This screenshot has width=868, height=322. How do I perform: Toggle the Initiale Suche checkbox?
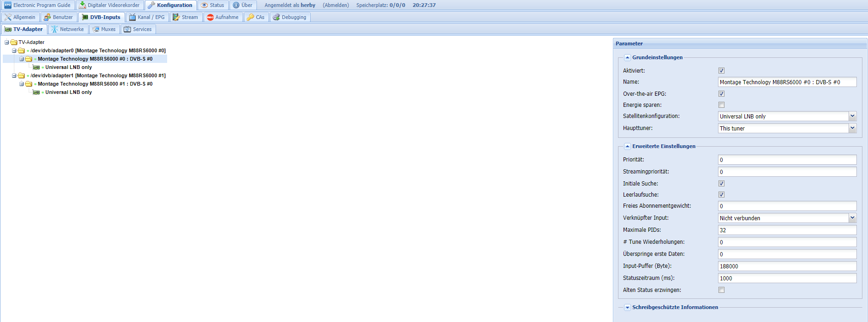[x=721, y=184]
